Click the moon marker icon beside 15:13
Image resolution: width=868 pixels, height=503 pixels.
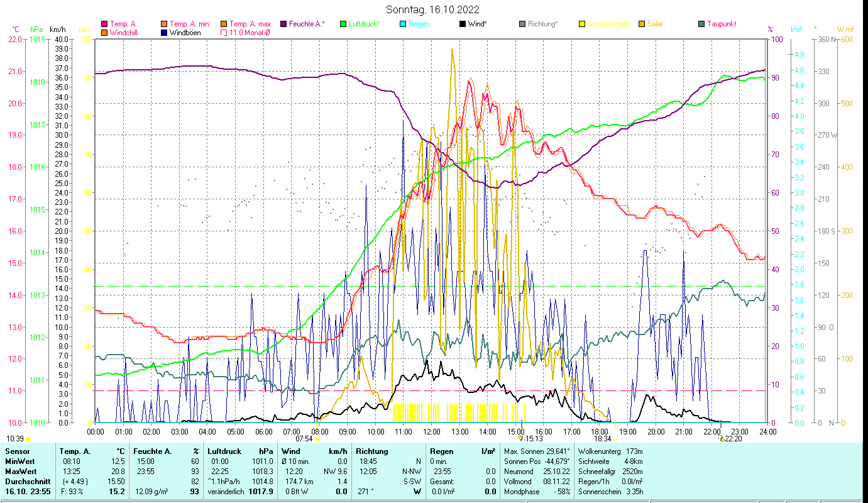pyautogui.click(x=521, y=438)
